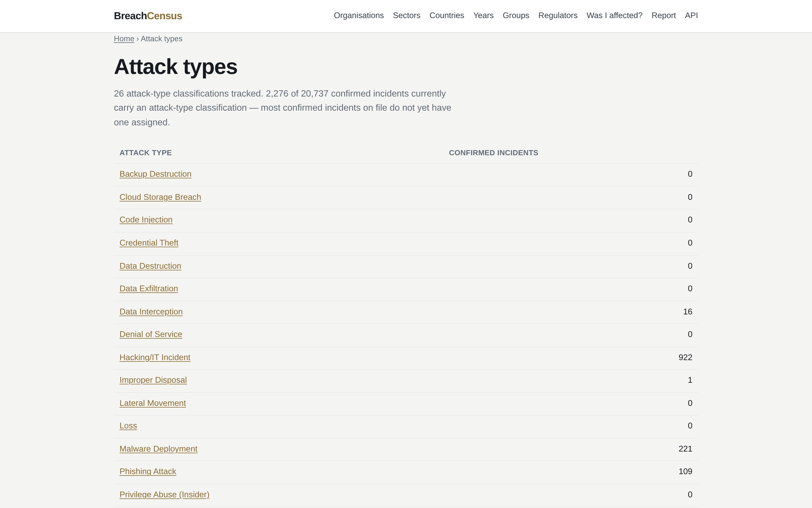The width and height of the screenshot is (812, 508).
Task: Click the 'Attack types' breadcrumb text
Action: [x=161, y=39]
